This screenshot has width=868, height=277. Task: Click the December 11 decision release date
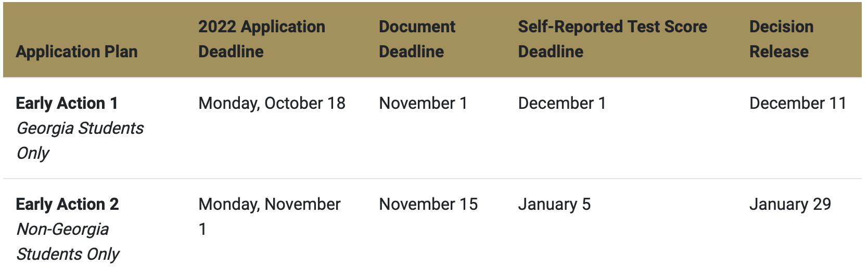pos(798,103)
